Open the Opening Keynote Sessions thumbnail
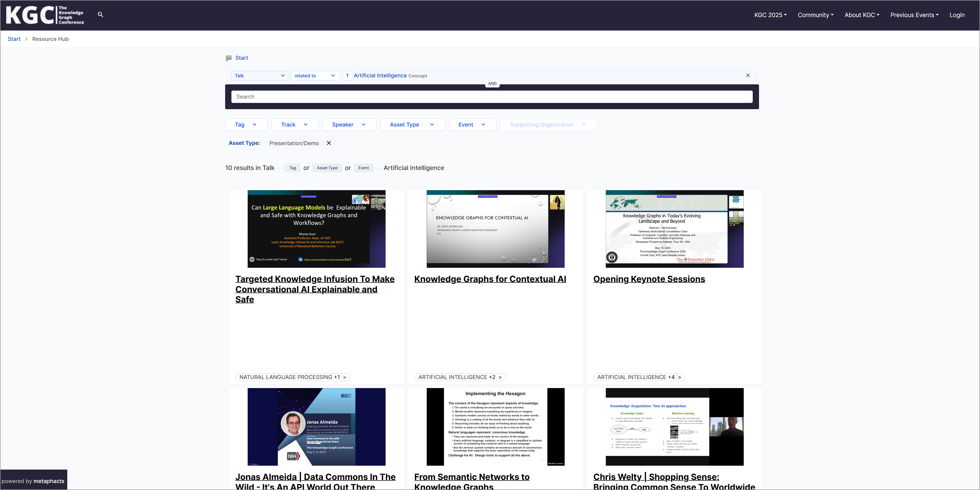The width and height of the screenshot is (980, 490). (x=674, y=229)
